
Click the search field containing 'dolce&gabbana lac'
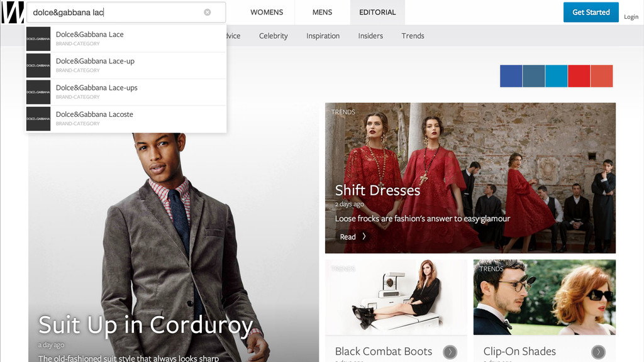126,13
